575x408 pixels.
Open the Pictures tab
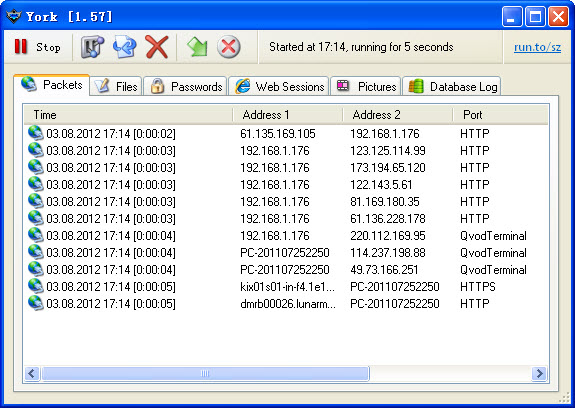click(x=366, y=87)
